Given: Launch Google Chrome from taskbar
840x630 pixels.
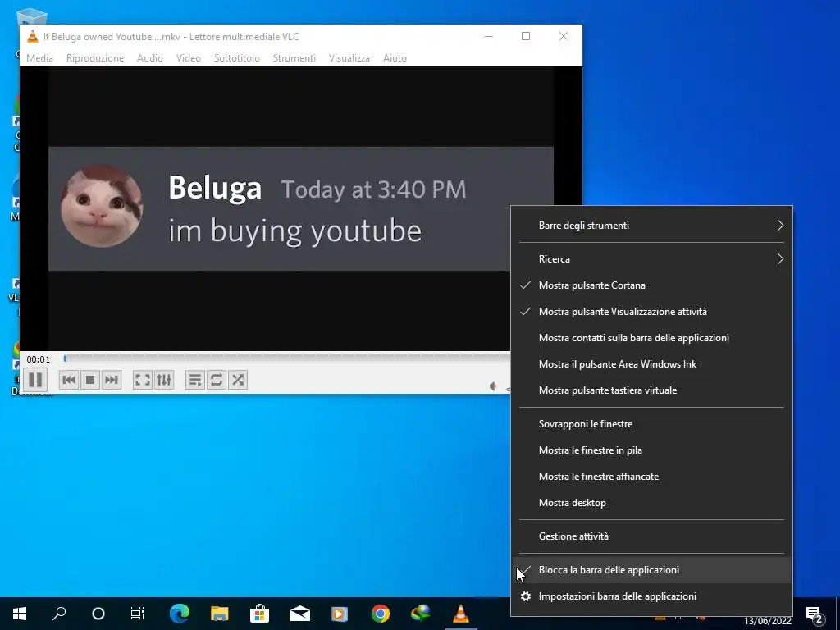Looking at the screenshot, I should point(381,614).
